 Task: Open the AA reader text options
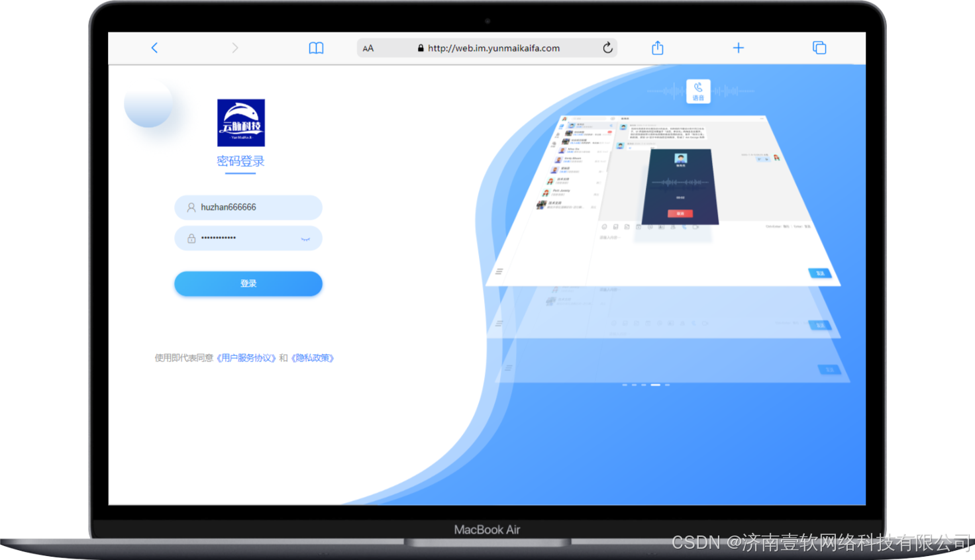(x=368, y=48)
